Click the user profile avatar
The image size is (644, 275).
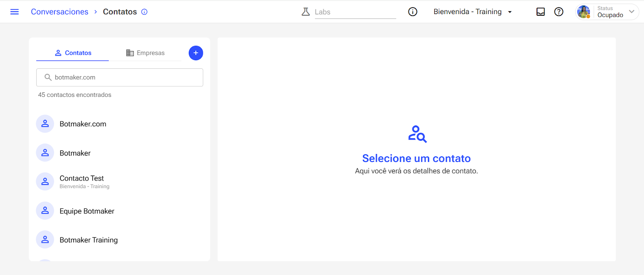coord(584,12)
